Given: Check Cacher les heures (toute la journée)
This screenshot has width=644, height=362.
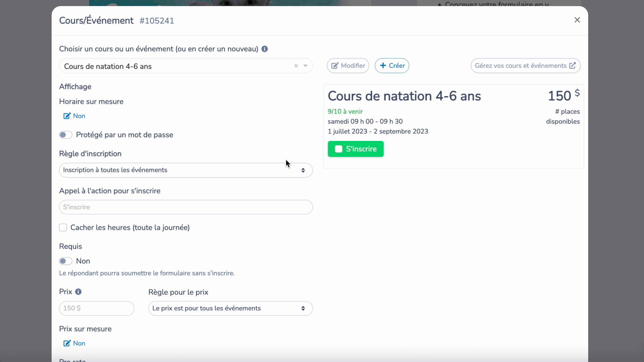Looking at the screenshot, I should pos(63,227).
